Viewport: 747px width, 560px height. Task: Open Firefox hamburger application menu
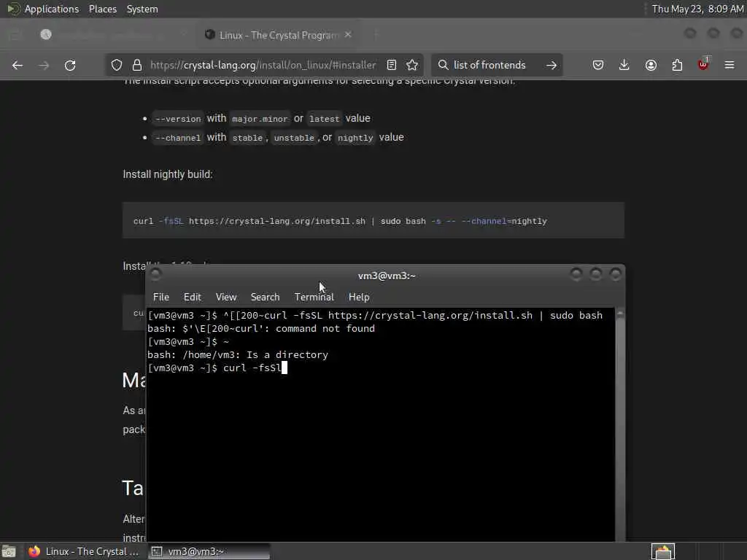[x=729, y=65]
